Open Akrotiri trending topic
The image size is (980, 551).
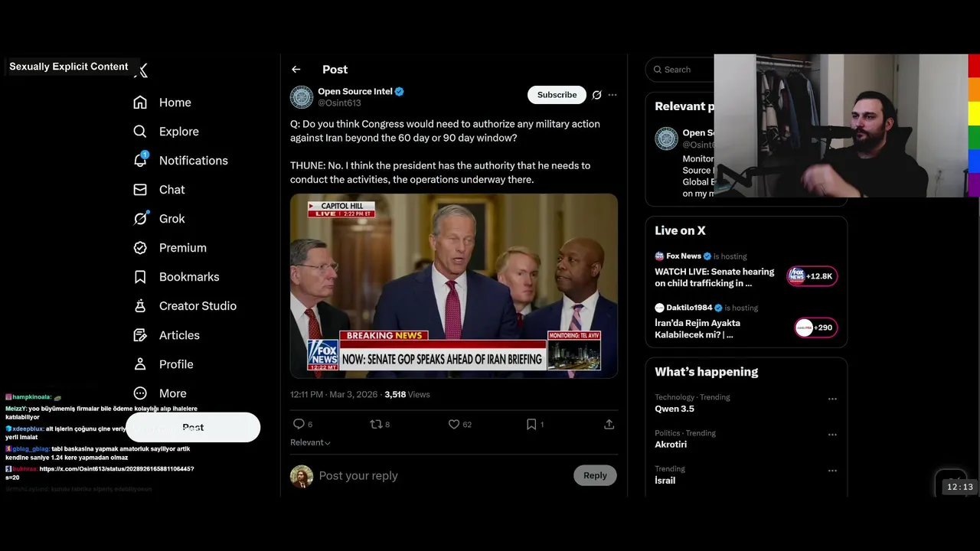(x=671, y=445)
